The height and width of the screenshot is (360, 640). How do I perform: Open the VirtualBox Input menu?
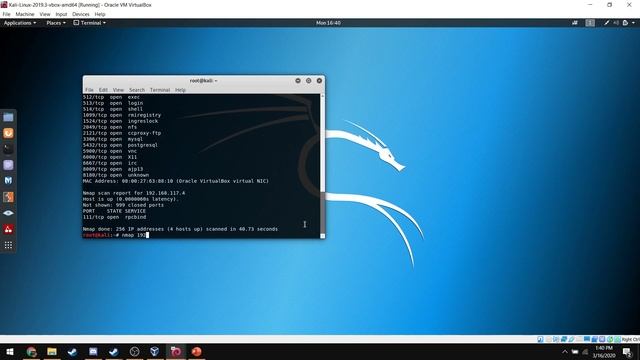(x=61, y=14)
